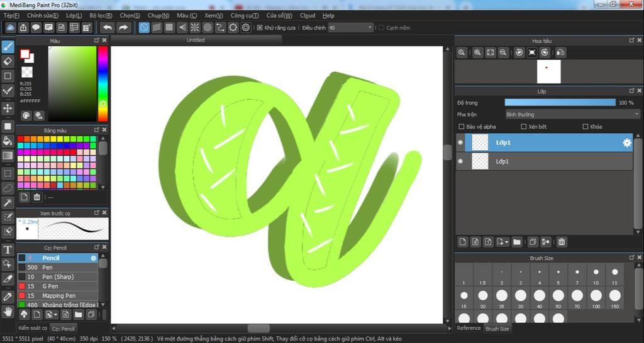Screen dimensions: 644x343
Task: Enable the parallel lines snap guide
Action: (x=157, y=28)
